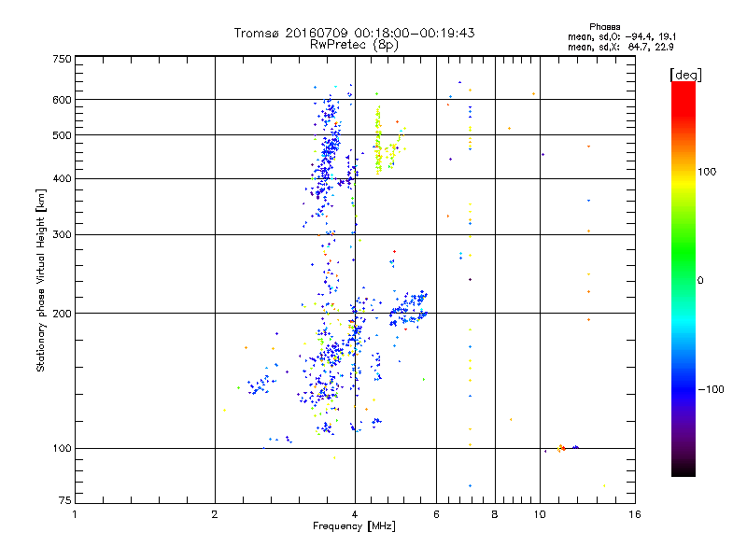
Task: Click x-axis tick label '4'
Action: (355, 514)
